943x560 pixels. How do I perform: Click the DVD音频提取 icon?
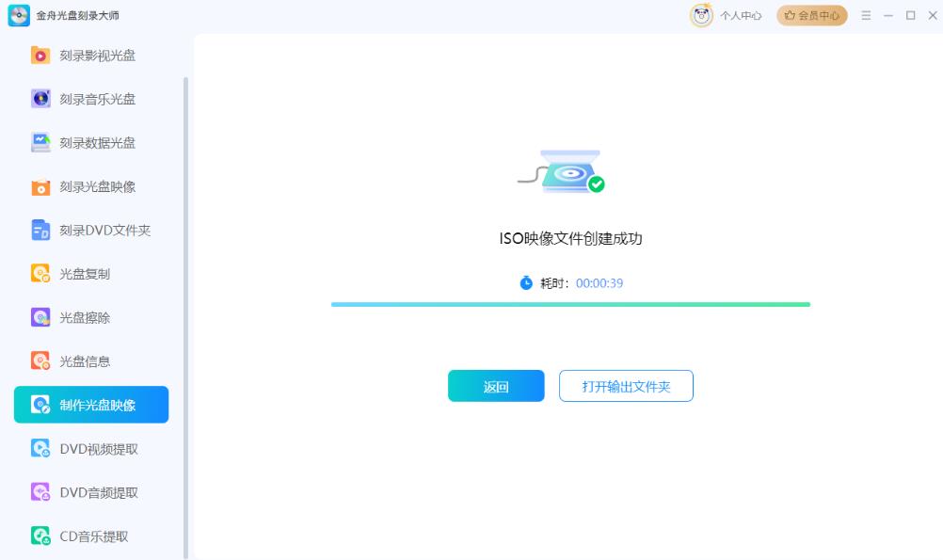pos(40,492)
